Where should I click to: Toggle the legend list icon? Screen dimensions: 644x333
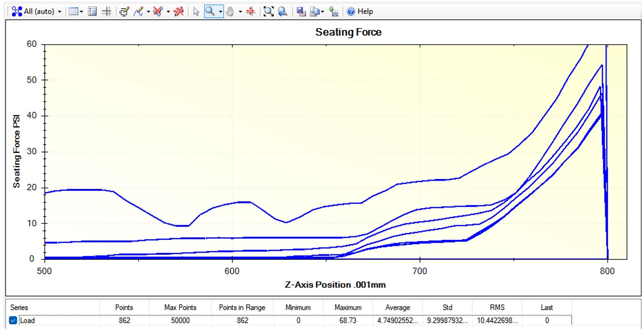[x=92, y=11]
